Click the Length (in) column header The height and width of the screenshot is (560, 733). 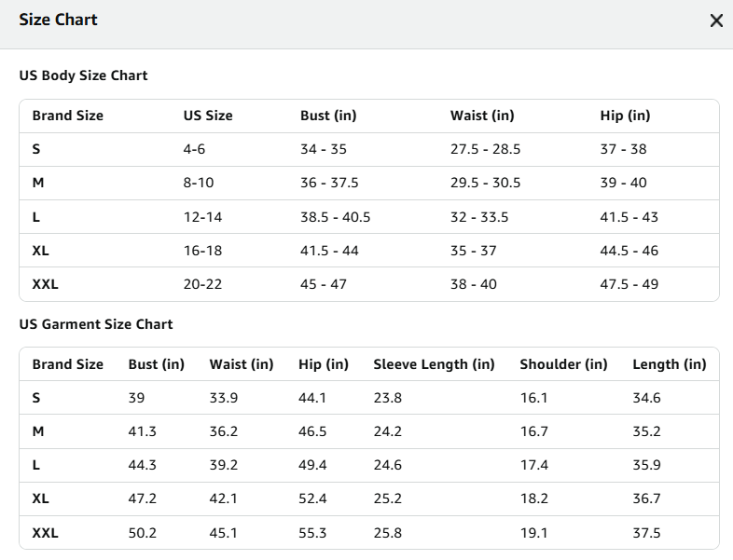pos(670,364)
